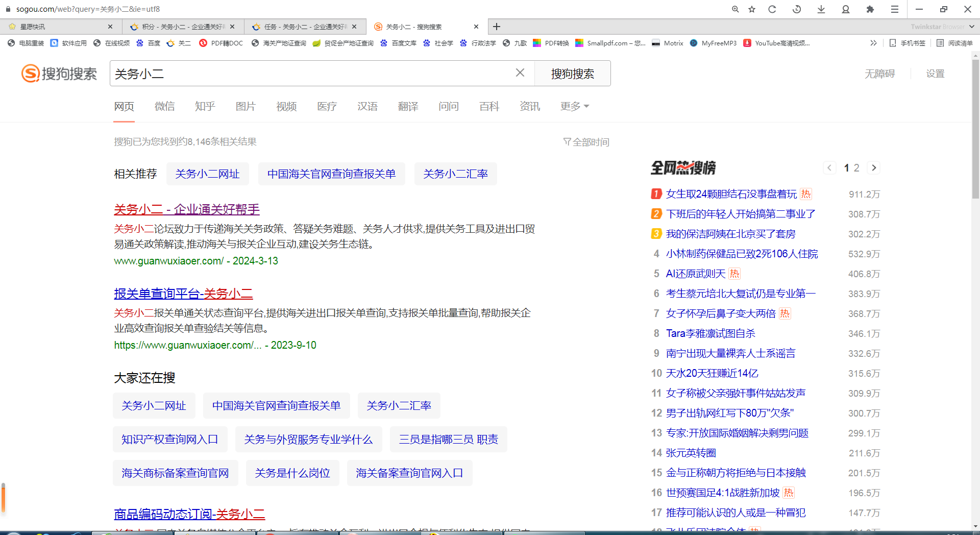Open the browser hamburger menu
This screenshot has width=980, height=535.
point(895,9)
